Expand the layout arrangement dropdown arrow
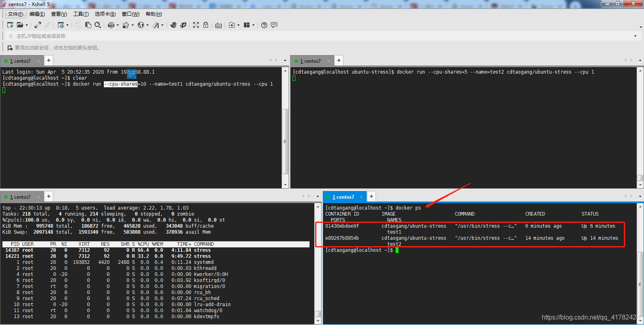 tap(253, 25)
